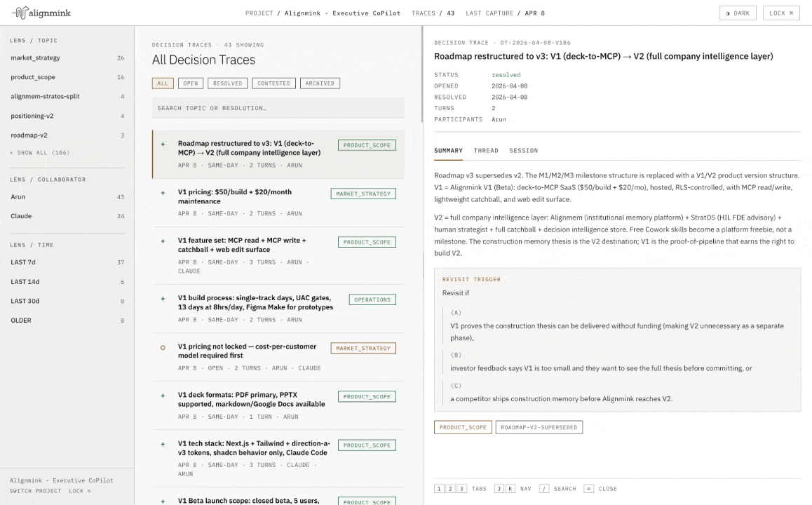Image resolution: width=812 pixels, height=505 pixels.
Task: Expand plus icon on V1 build process trace
Action: (x=163, y=299)
